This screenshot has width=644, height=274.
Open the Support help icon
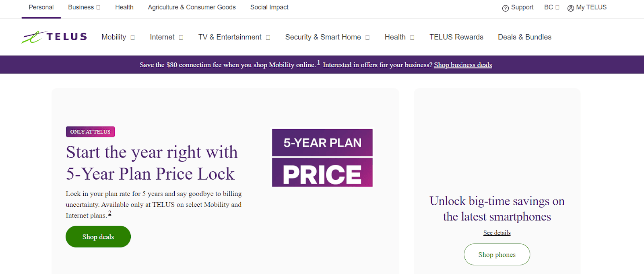[x=506, y=8]
